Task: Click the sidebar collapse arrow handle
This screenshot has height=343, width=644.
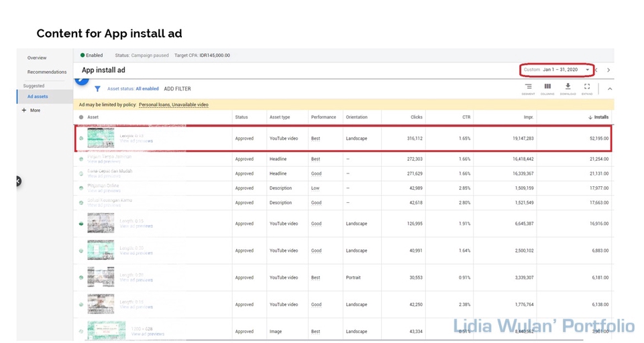Action: pos(18,181)
